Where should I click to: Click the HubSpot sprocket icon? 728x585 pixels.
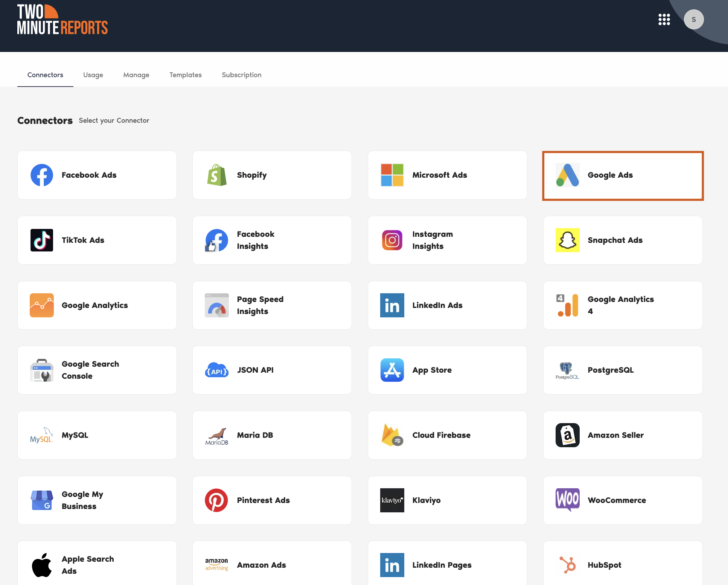[567, 565]
